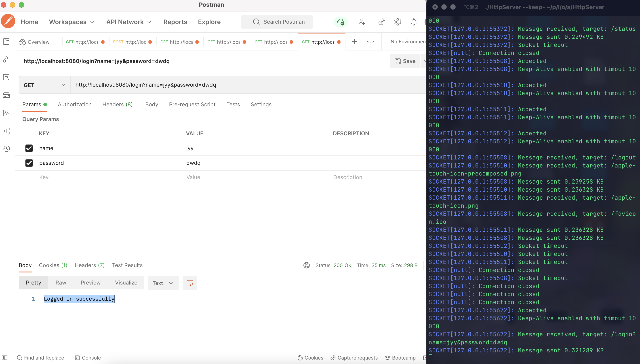The image size is (640, 364).
Task: Uncheck the name query param
Action: click(x=29, y=148)
